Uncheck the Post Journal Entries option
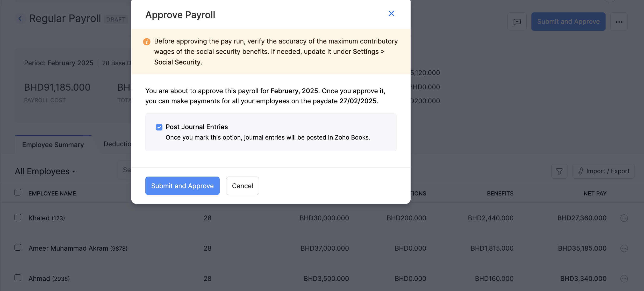Image resolution: width=644 pixels, height=291 pixels. tap(159, 127)
